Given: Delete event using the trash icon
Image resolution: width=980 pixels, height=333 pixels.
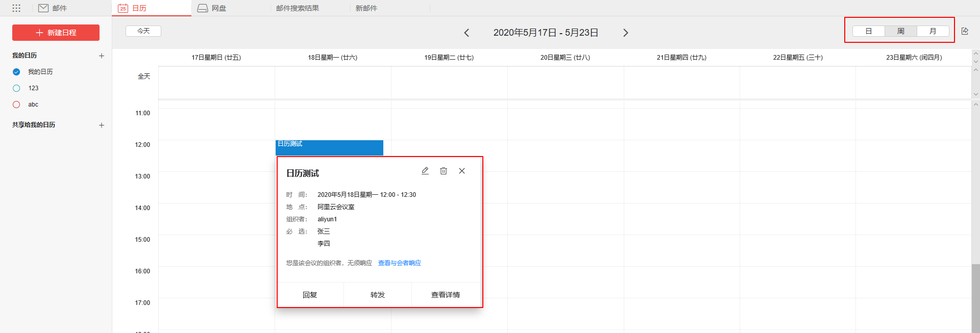Looking at the screenshot, I should (443, 171).
